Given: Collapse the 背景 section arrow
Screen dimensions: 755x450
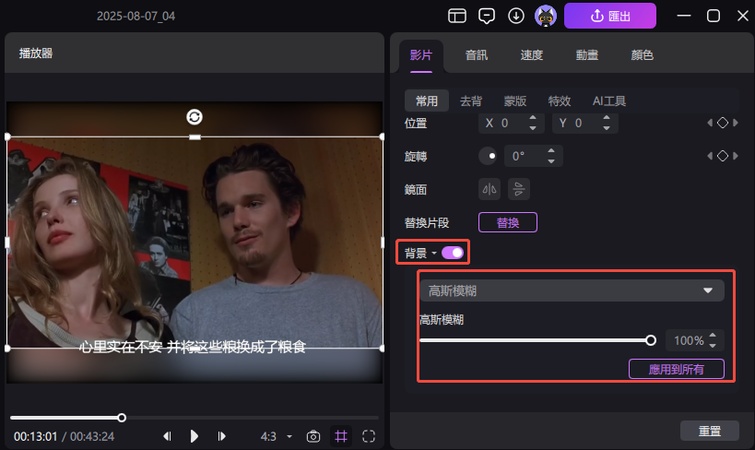Looking at the screenshot, I should click(434, 253).
